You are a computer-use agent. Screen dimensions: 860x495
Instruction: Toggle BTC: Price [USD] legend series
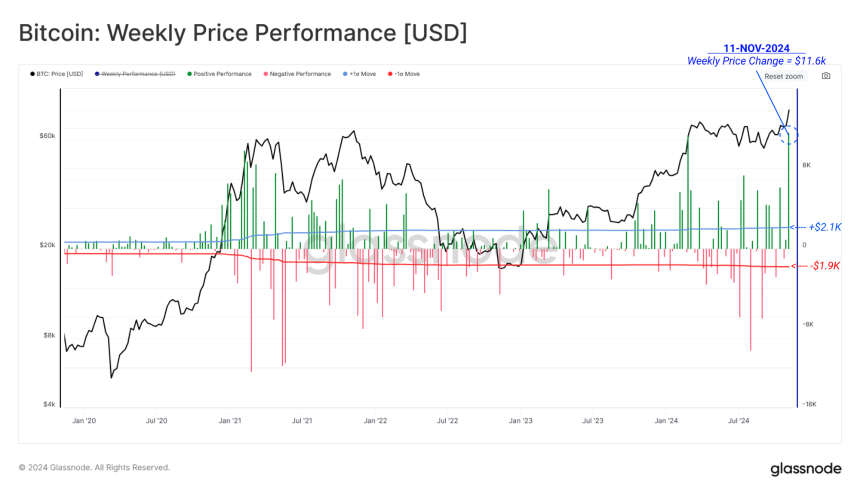[x=56, y=73]
